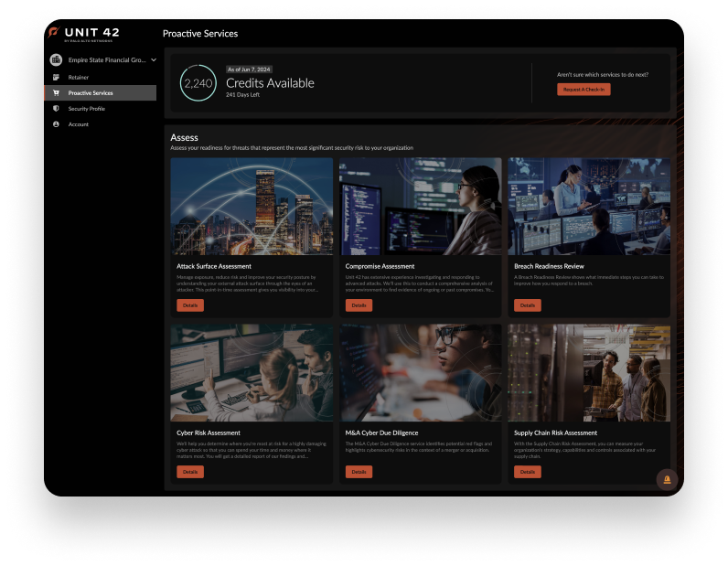
Task: Click the Attack Surface Assessment title
Action: (214, 266)
